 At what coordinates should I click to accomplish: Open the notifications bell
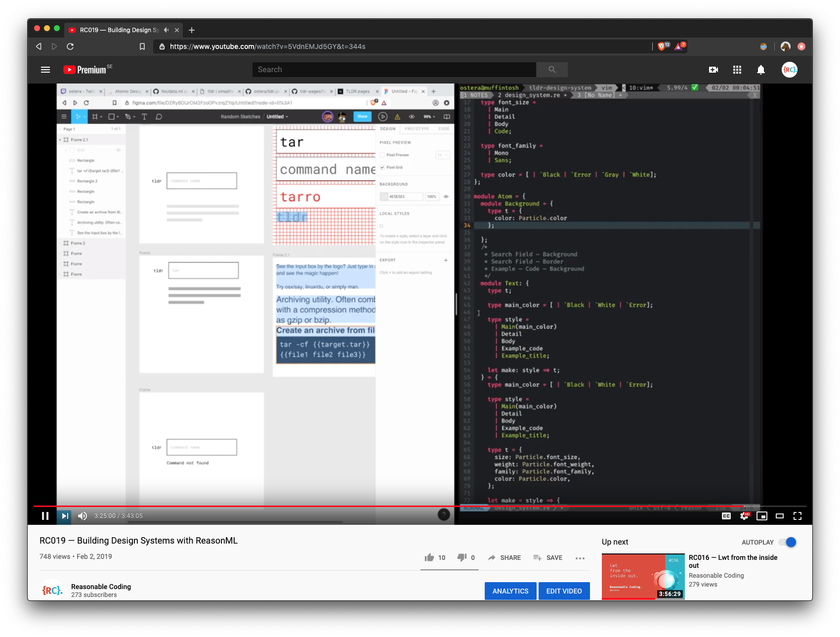coord(760,69)
